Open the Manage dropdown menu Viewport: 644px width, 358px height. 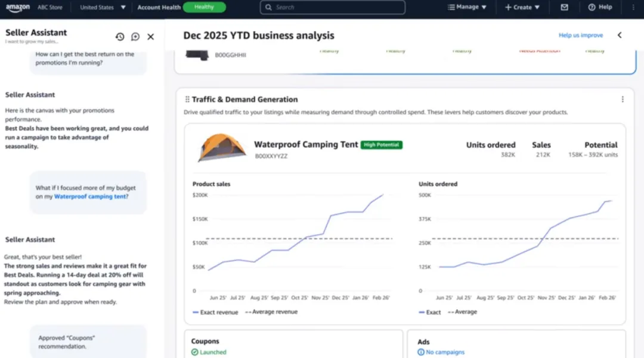click(467, 7)
